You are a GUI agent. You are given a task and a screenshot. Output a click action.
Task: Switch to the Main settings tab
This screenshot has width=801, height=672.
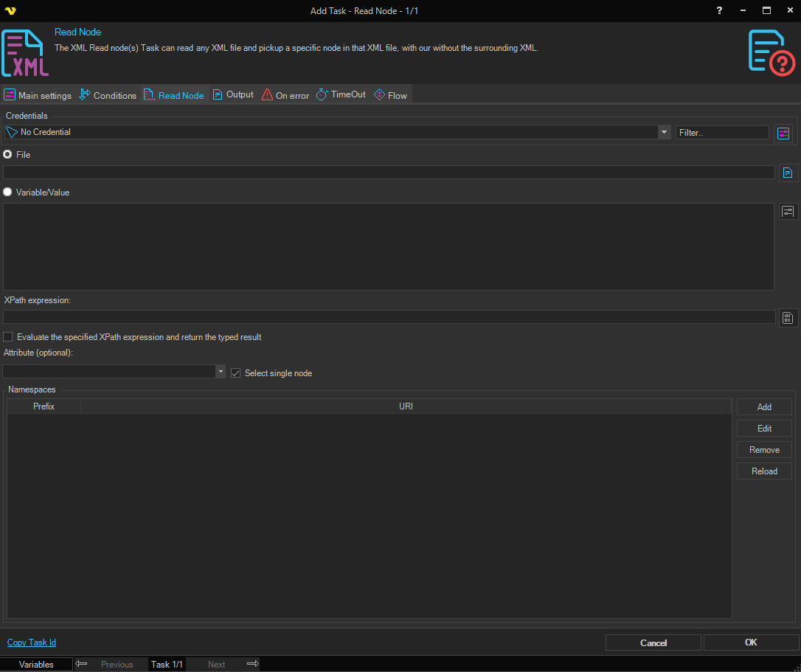[38, 95]
